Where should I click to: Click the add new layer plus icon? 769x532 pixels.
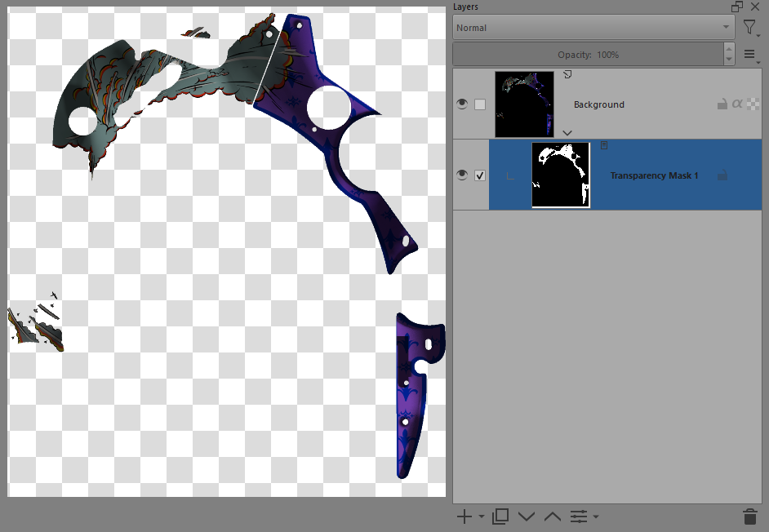point(464,516)
